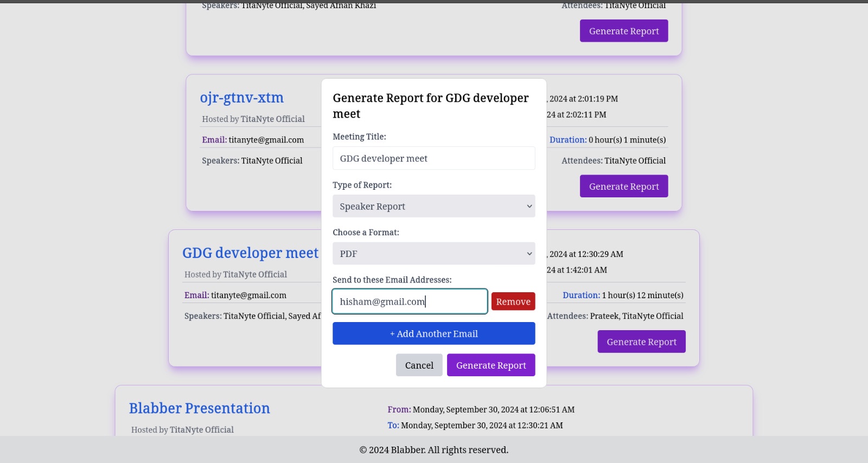Remove the hisham@gmail.com email address
The width and height of the screenshot is (868, 463).
pos(513,301)
